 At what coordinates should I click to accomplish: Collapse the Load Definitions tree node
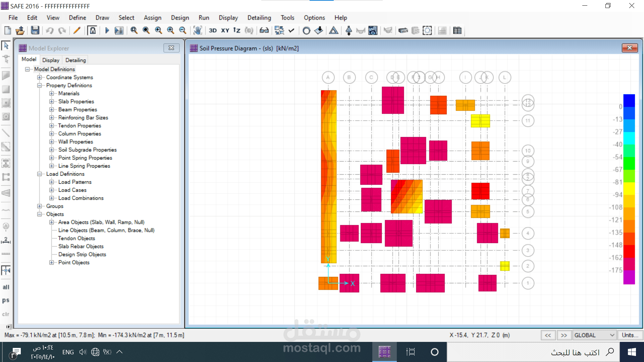[x=39, y=174]
